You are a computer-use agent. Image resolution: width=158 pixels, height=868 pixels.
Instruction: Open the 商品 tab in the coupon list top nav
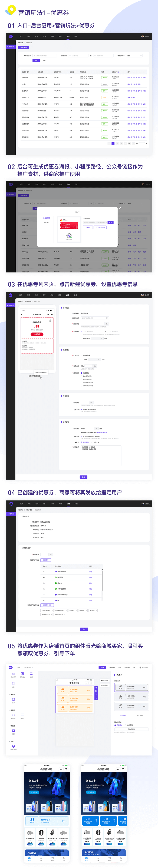pos(29,36)
